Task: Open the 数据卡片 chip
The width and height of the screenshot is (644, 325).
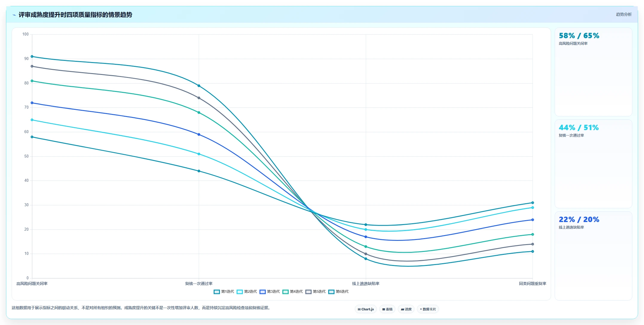Action: coord(428,309)
